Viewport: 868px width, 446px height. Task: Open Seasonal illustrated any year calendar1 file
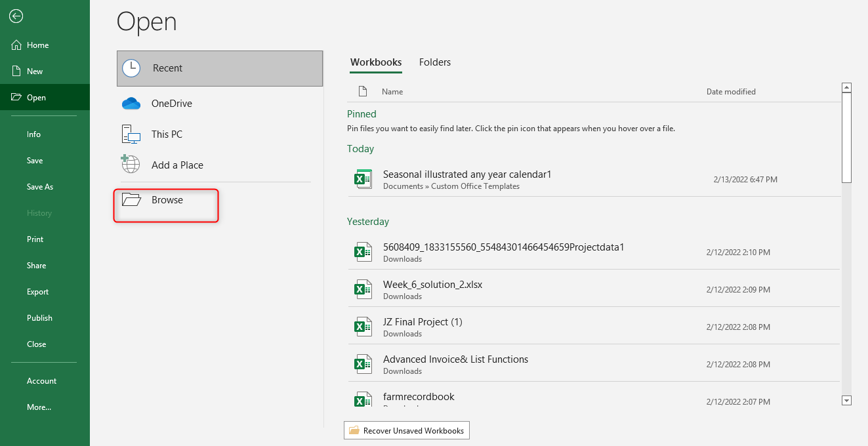click(x=467, y=174)
